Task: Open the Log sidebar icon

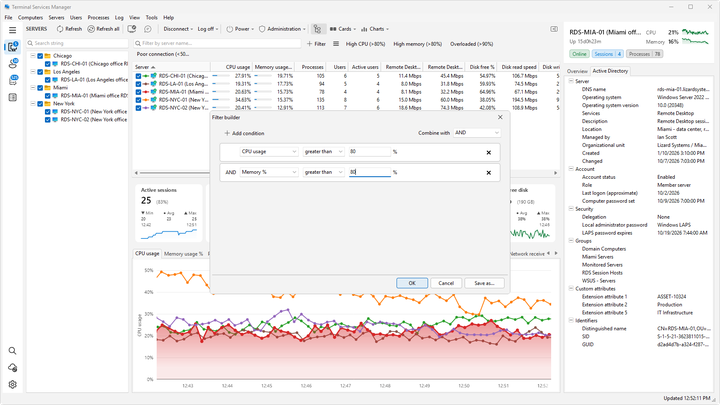Action: [x=12, y=97]
